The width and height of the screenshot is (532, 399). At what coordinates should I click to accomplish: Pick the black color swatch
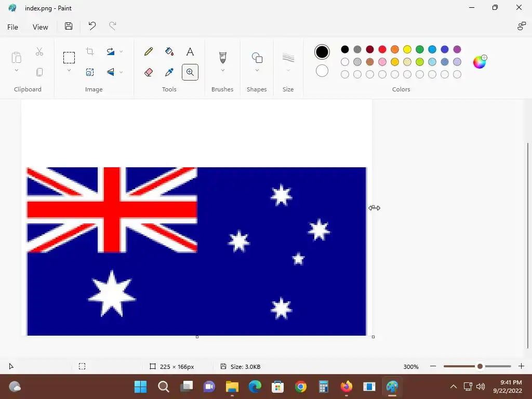(345, 49)
